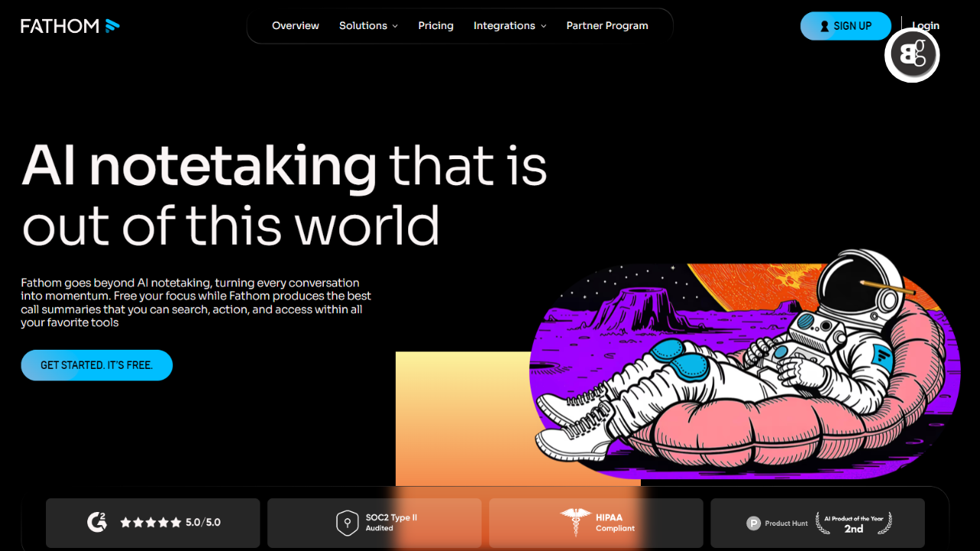Go to the Pricing page
The height and width of the screenshot is (551, 980).
coord(436,26)
